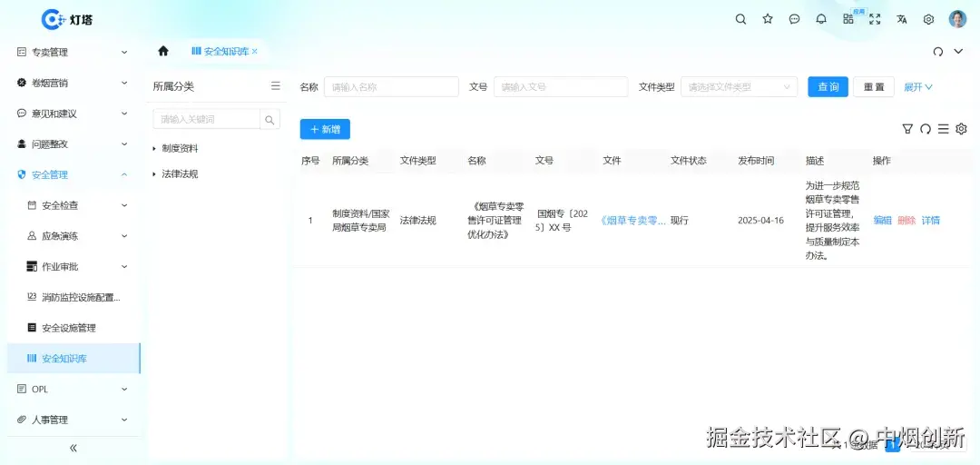Click the 灯塔 logo
The height and width of the screenshot is (465, 980).
[67, 19]
